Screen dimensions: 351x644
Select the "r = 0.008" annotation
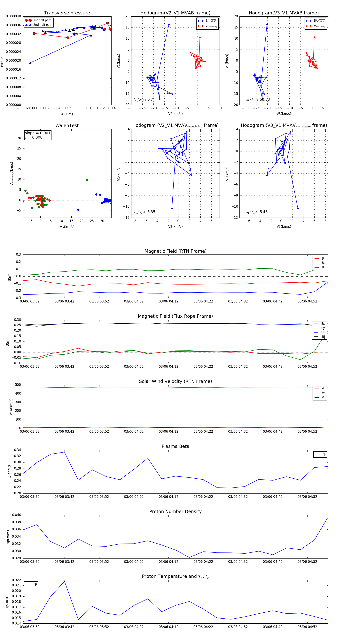pyautogui.click(x=34, y=137)
